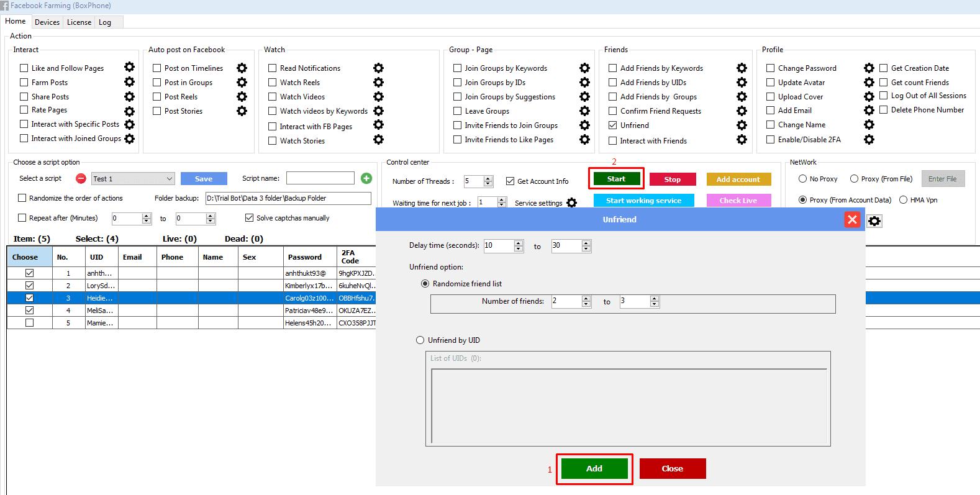Click the blue Save button
The image size is (980, 495).
pos(204,178)
